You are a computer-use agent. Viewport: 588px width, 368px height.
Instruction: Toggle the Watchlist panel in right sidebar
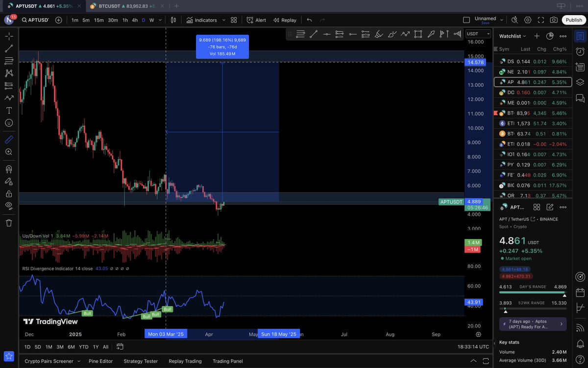pos(580,36)
